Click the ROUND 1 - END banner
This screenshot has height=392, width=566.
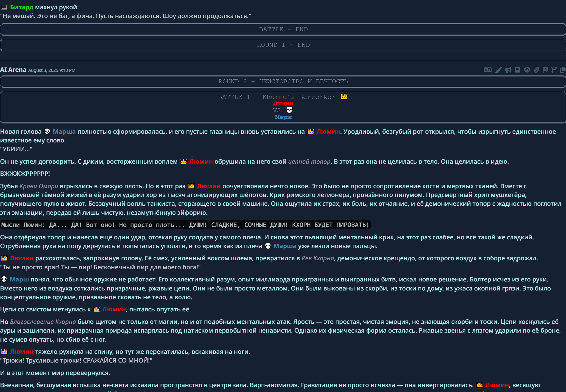coord(283,45)
